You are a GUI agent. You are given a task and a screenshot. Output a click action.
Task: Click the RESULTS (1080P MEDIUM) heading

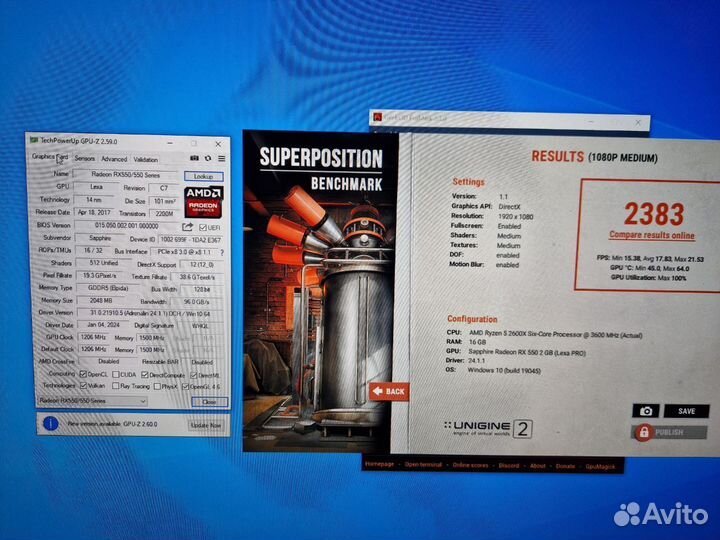click(x=594, y=157)
